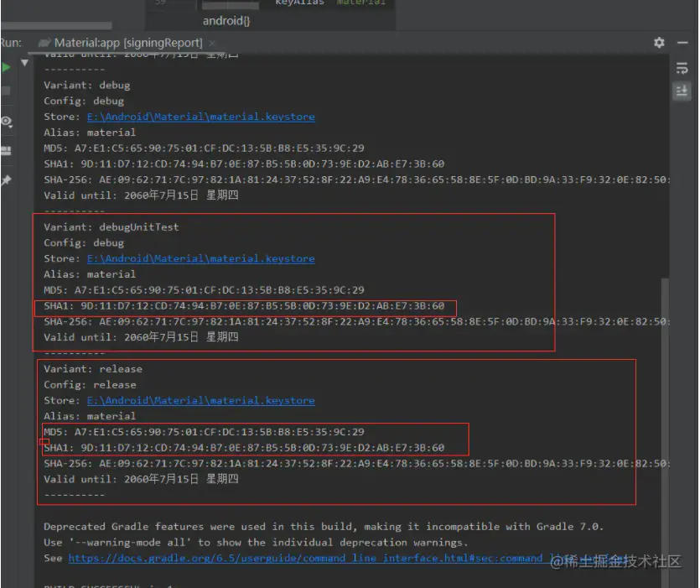Click 'Valid until' line in debugUnitTest section

[x=141, y=337]
